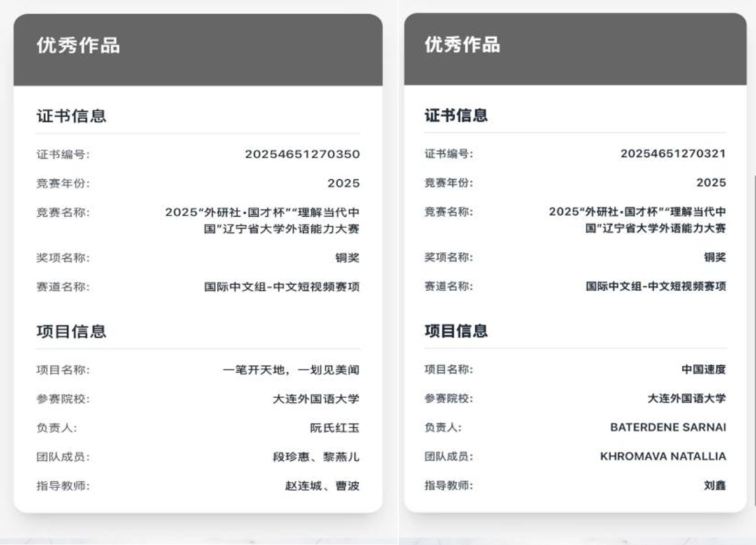Click 证书信息 heading in 阮氏红玉's card

(71, 116)
